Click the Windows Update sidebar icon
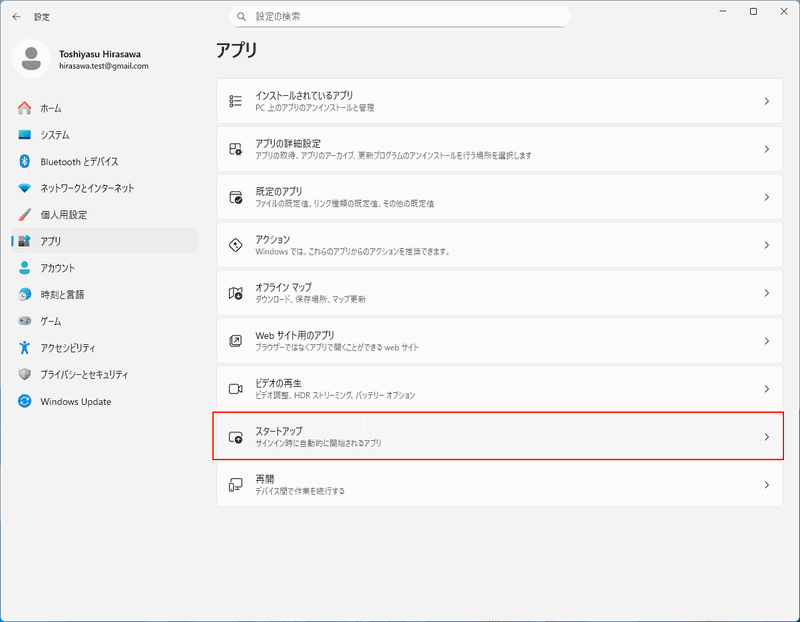 pos(25,401)
